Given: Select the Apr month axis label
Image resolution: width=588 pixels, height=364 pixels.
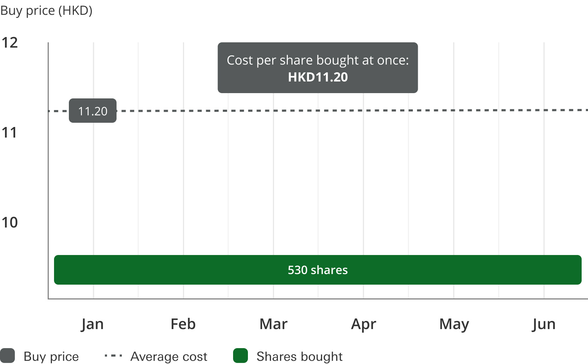Looking at the screenshot, I should [x=364, y=324].
